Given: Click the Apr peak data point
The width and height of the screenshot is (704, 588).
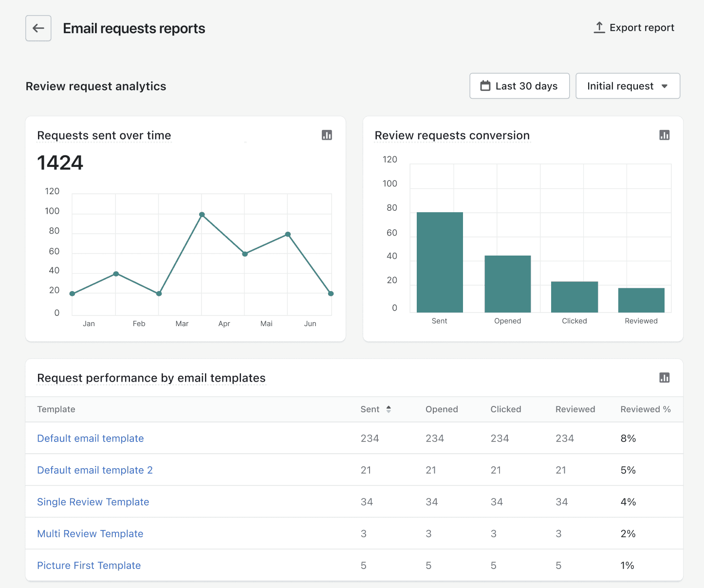Looking at the screenshot, I should coord(202,215).
